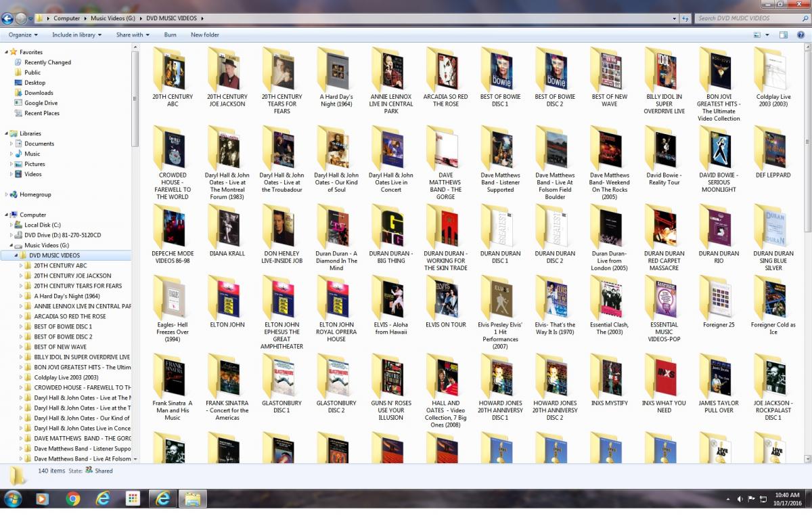The height and width of the screenshot is (516, 812).
Task: Open the Windows Start button
Action: click(x=13, y=499)
